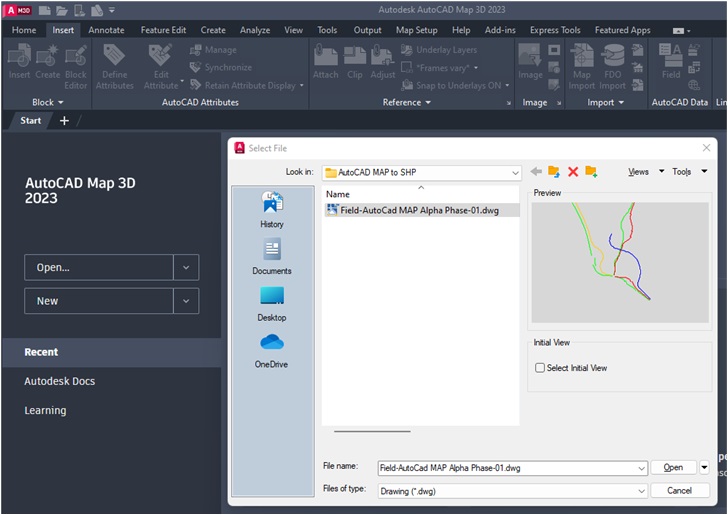Click the Open button in Select File dialog
This screenshot has width=728, height=515.
(x=673, y=467)
